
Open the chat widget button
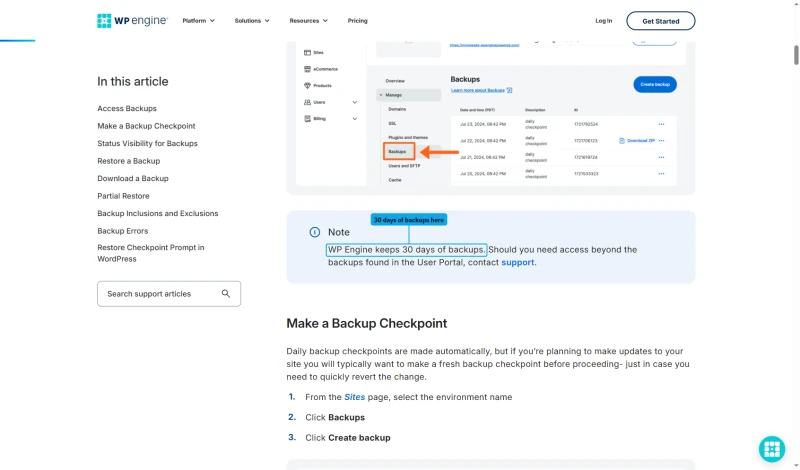tap(771, 449)
